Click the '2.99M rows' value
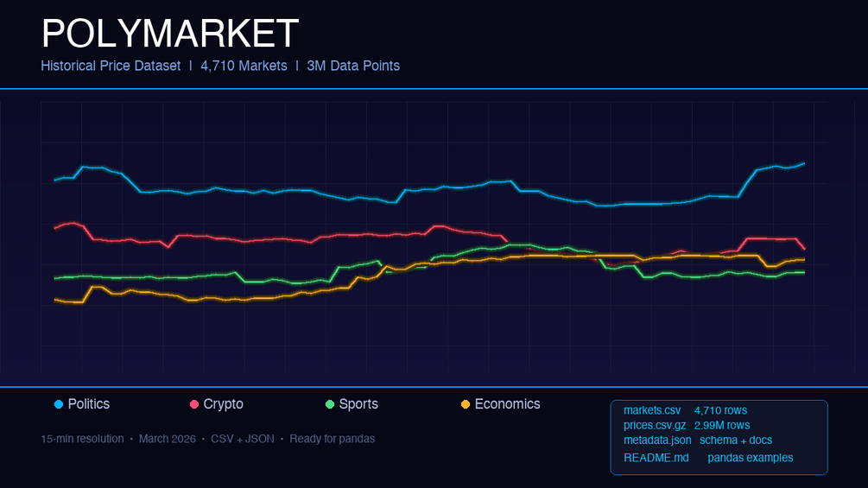 [x=722, y=426]
